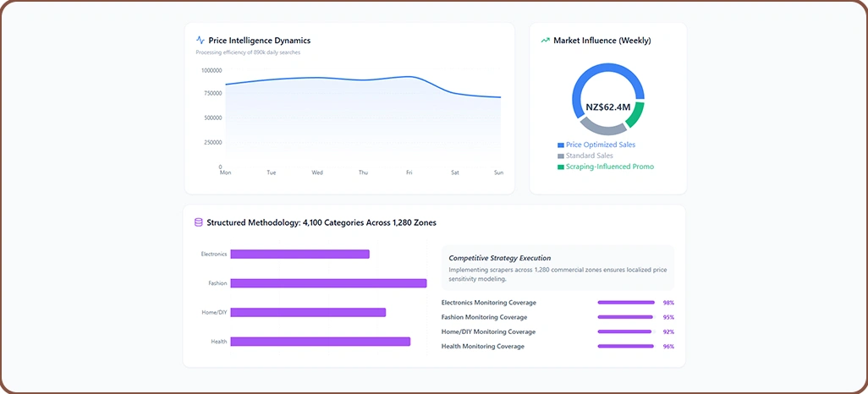Click the Competitive Strategy Execution heading
This screenshot has width=868, height=394.
pos(499,258)
